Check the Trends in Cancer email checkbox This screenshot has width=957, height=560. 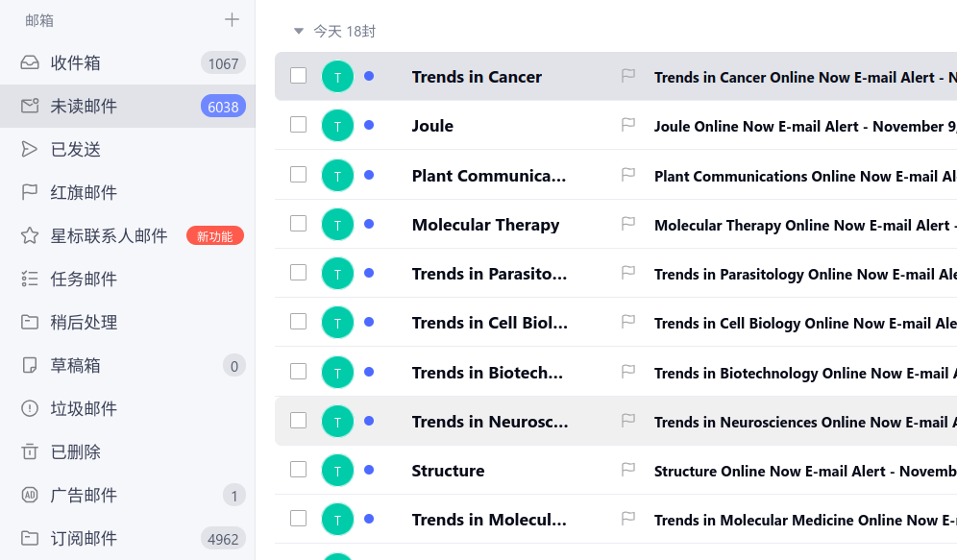click(x=299, y=76)
